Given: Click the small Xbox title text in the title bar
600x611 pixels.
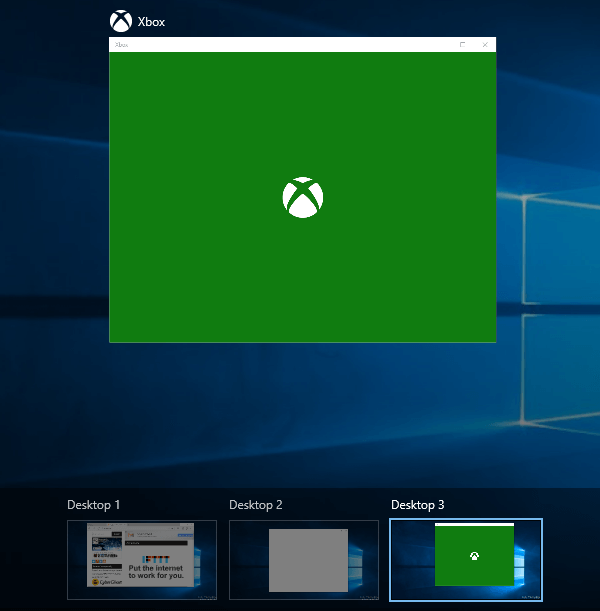Looking at the screenshot, I should tap(121, 45).
